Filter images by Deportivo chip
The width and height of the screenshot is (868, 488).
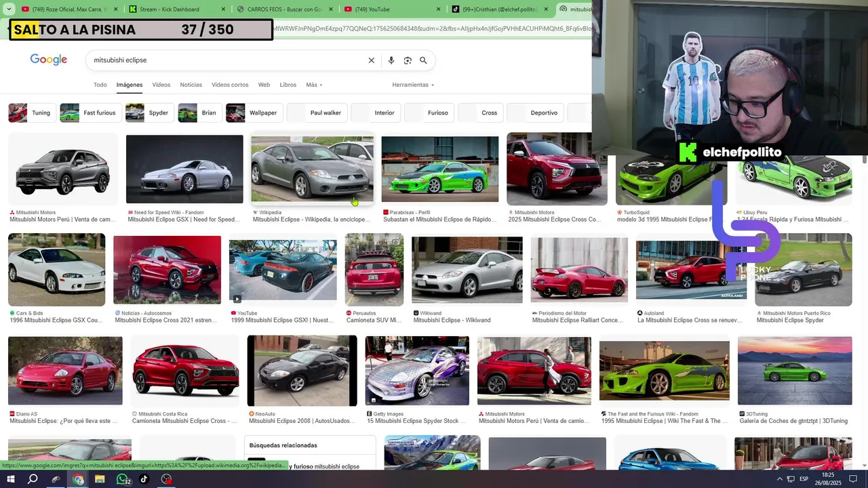[x=535, y=113]
